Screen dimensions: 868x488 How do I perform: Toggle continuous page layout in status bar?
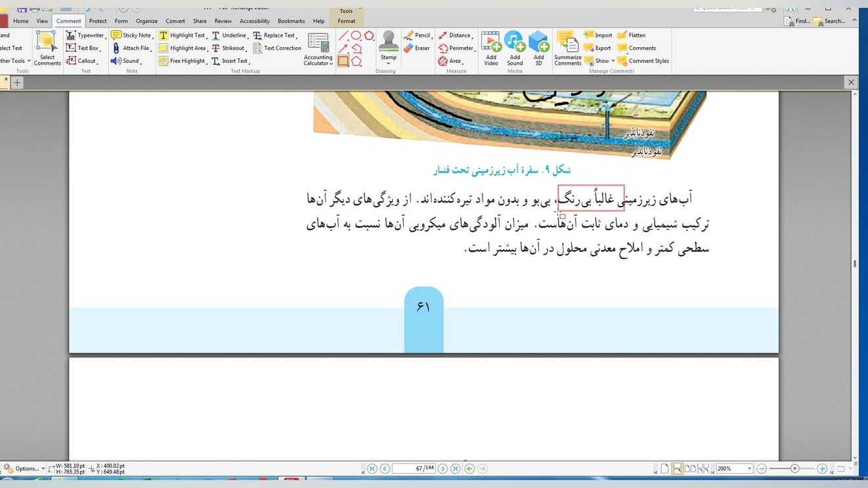click(x=677, y=469)
